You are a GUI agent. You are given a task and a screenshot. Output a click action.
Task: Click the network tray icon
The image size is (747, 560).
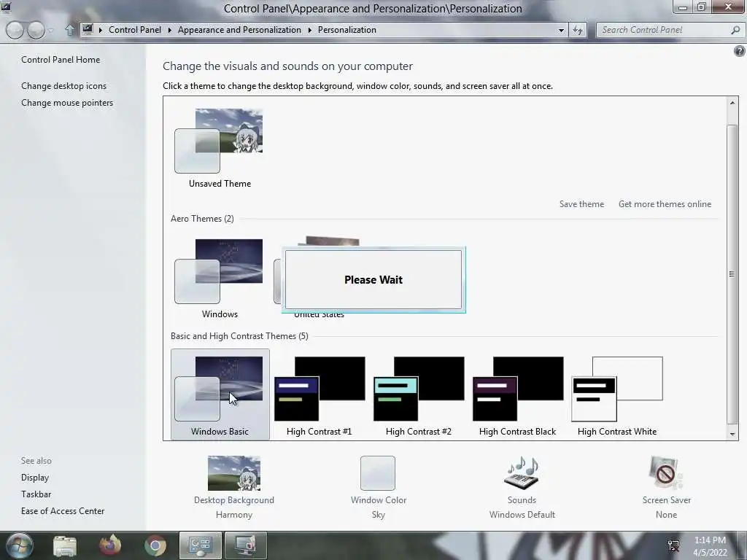(673, 545)
